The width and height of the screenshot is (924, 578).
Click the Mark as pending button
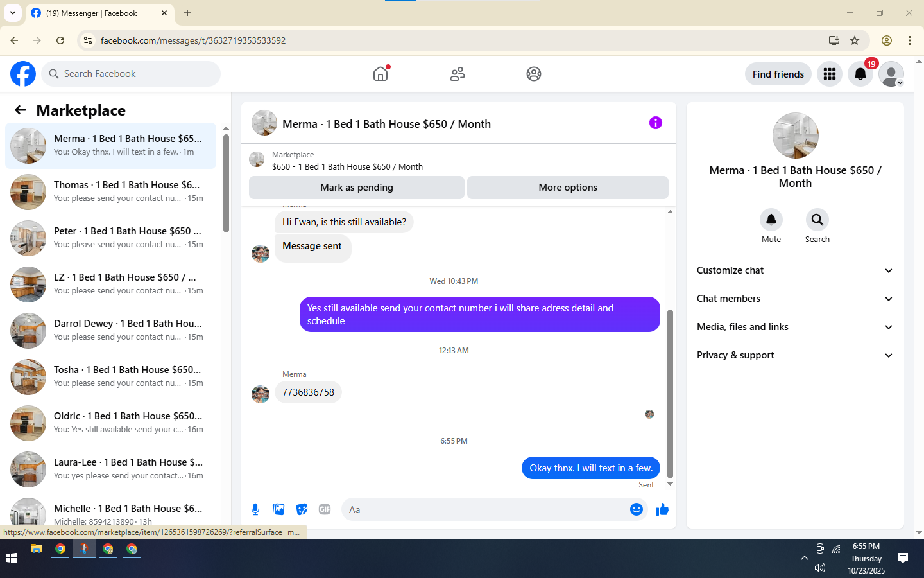(357, 188)
